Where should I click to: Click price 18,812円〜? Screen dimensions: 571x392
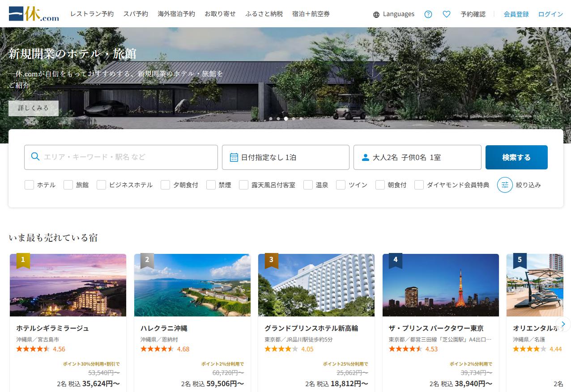[349, 384]
